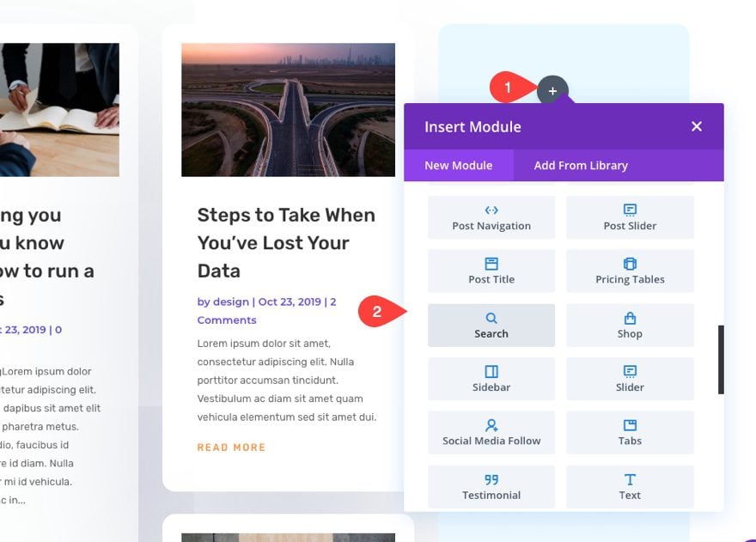The height and width of the screenshot is (542, 756).
Task: Add the Post Navigation module
Action: pos(491,217)
